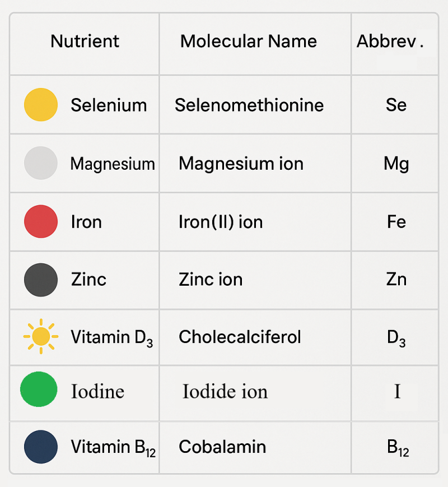Viewport: 448px width, 487px height.
Task: Select the green Iodine circle icon
Action: pyautogui.click(x=39, y=389)
